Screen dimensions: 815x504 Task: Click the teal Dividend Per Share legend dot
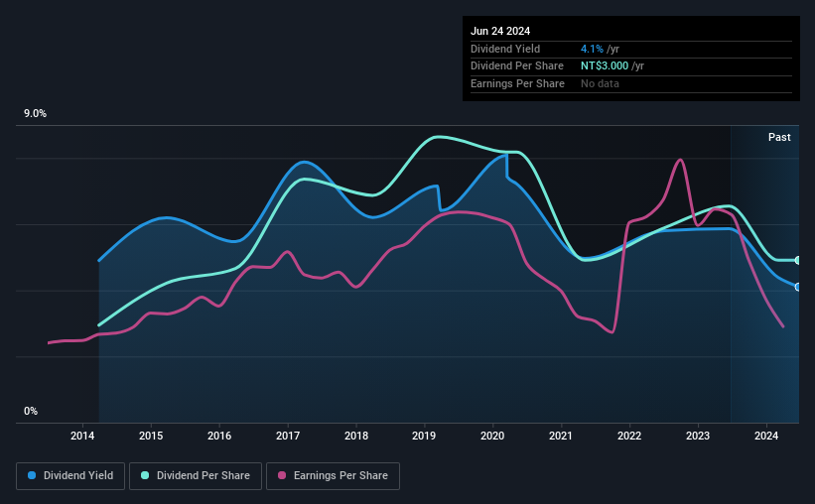[145, 475]
